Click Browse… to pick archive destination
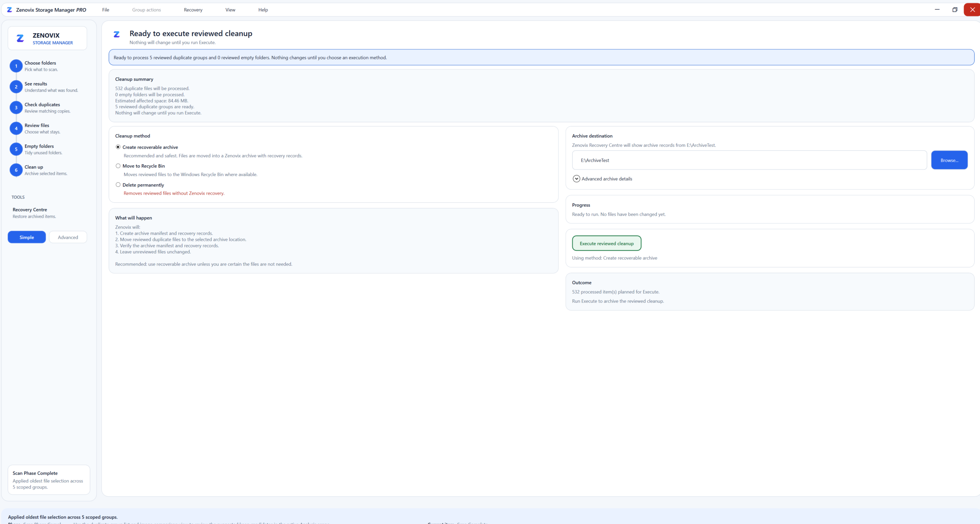The height and width of the screenshot is (524, 980). [x=949, y=160]
